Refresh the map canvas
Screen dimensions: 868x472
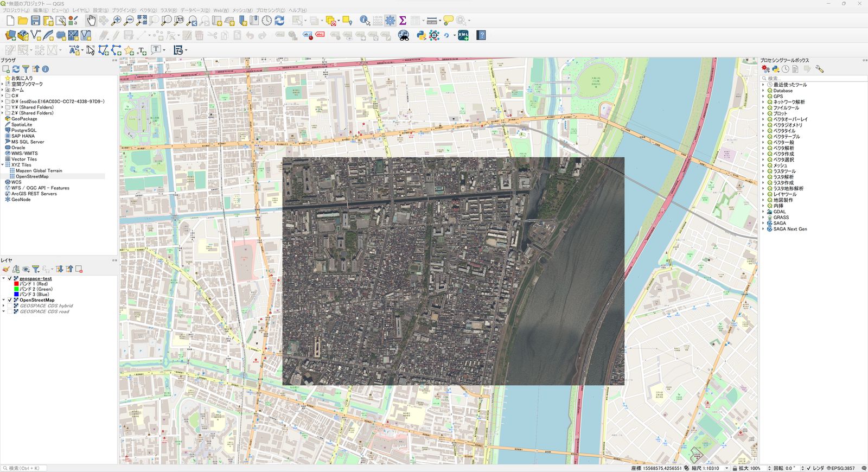pos(279,21)
